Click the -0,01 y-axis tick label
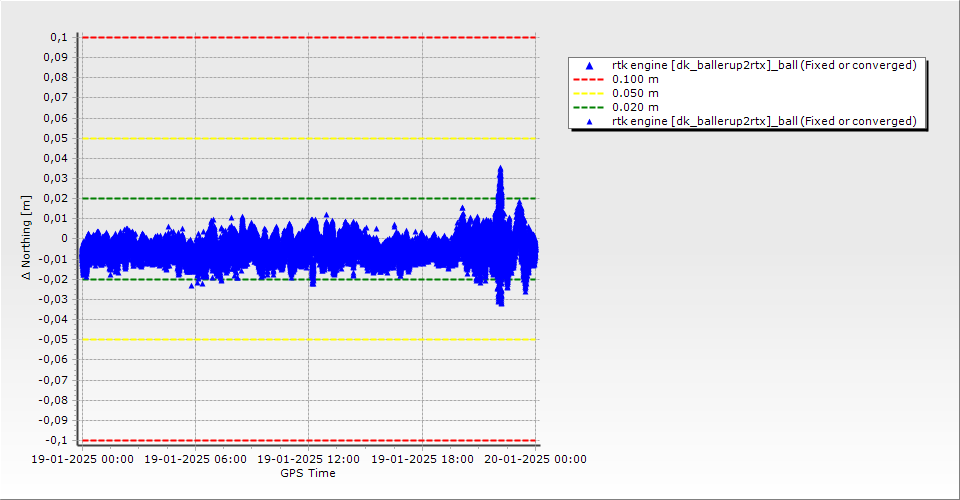 (53, 259)
